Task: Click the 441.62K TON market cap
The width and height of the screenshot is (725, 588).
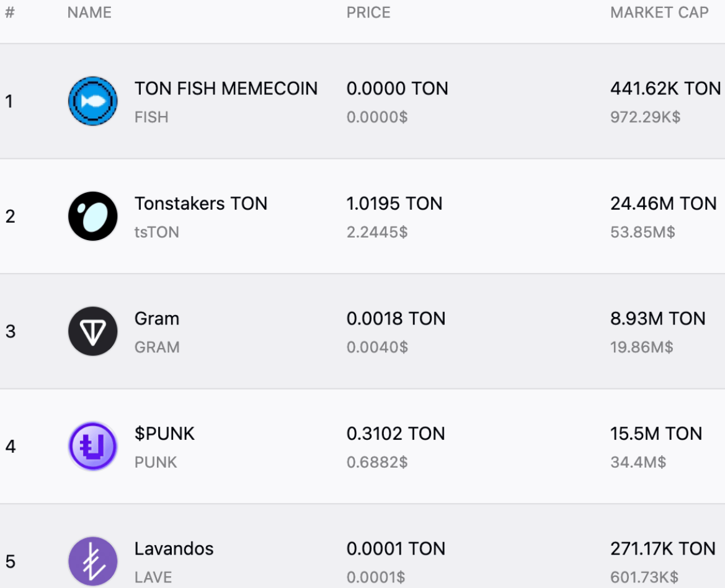Action: point(665,89)
